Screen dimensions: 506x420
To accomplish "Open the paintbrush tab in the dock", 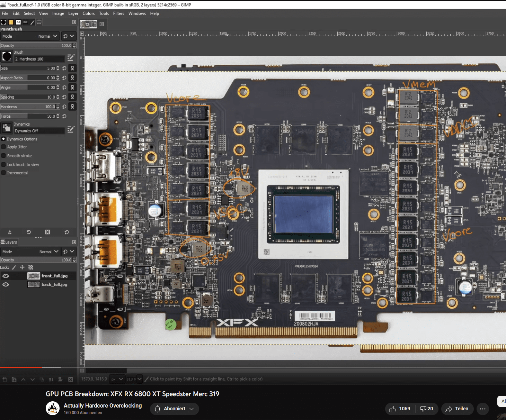I will pos(33,22).
